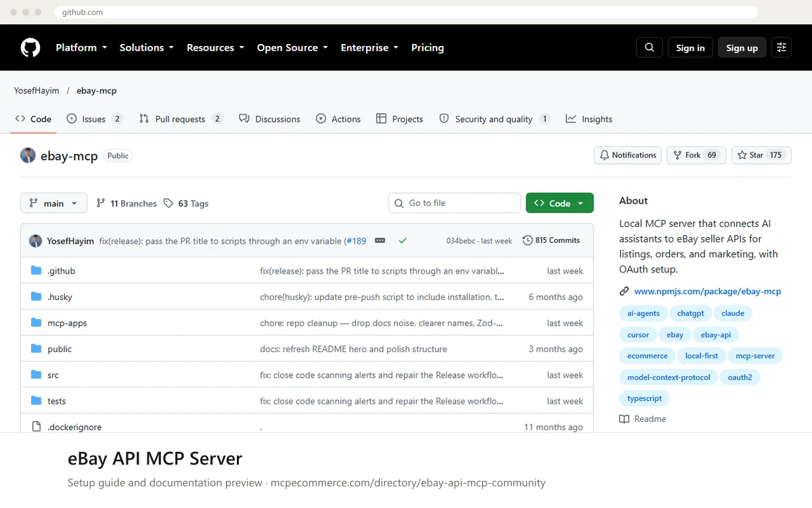812x508 pixels.
Task: Click YosefHayim avatar in latest commit row
Action: (35, 240)
